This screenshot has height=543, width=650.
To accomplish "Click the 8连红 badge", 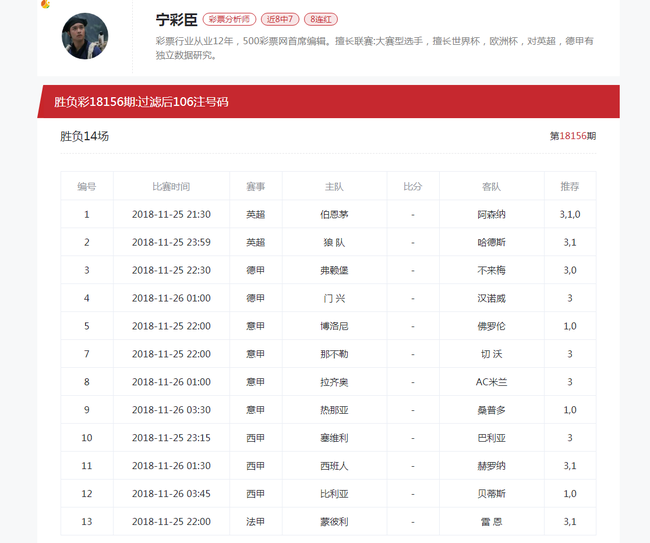I will click(x=321, y=19).
